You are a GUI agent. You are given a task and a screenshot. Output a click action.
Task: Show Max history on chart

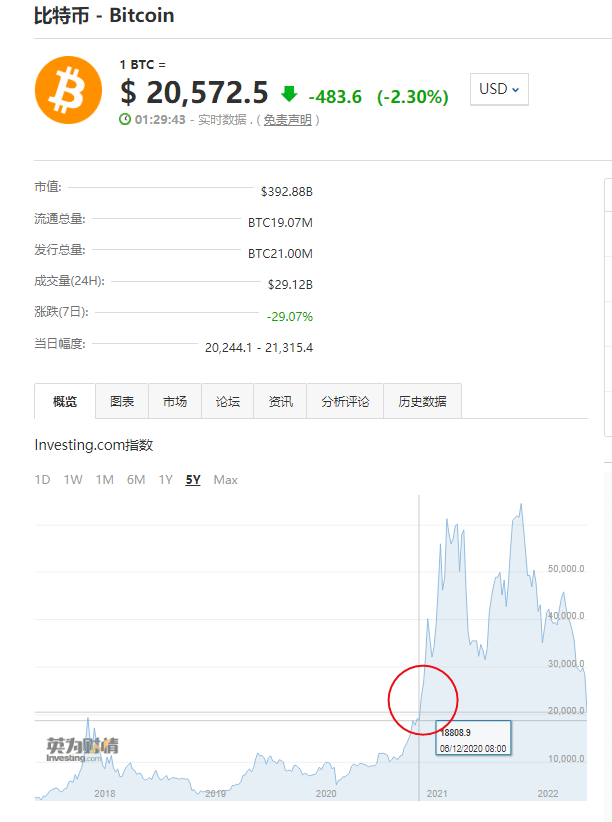pyautogui.click(x=226, y=480)
